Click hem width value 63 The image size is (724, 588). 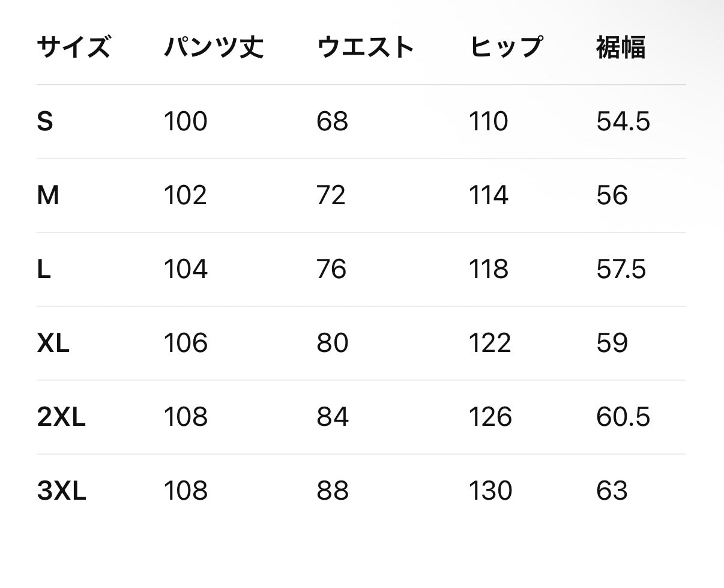(612, 491)
